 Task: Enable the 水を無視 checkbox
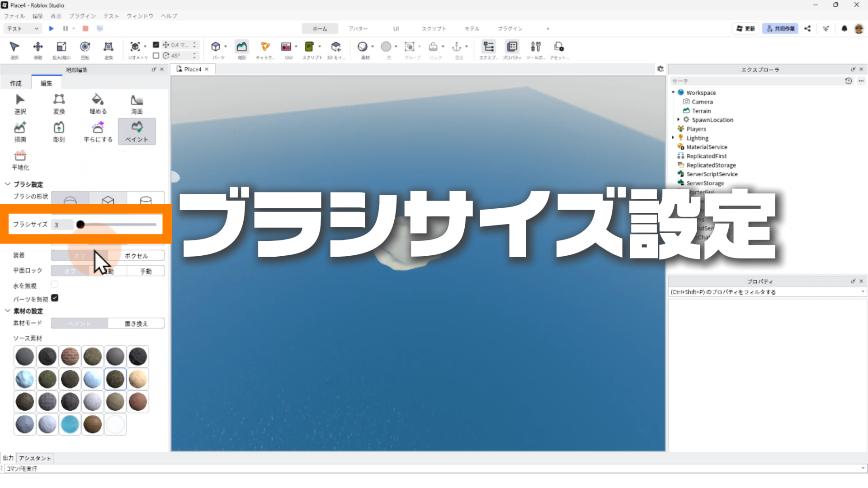click(55, 285)
